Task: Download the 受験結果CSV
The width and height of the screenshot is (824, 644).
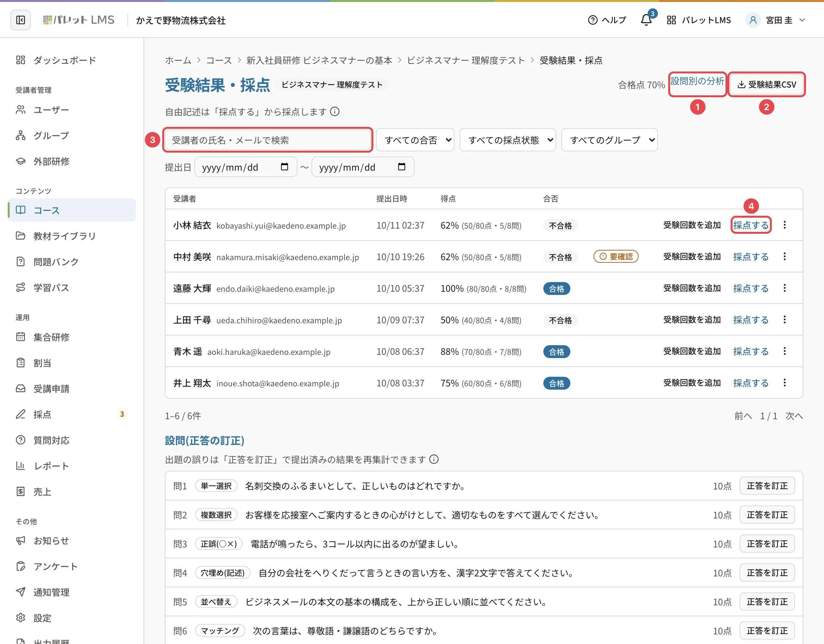Action: tap(766, 85)
